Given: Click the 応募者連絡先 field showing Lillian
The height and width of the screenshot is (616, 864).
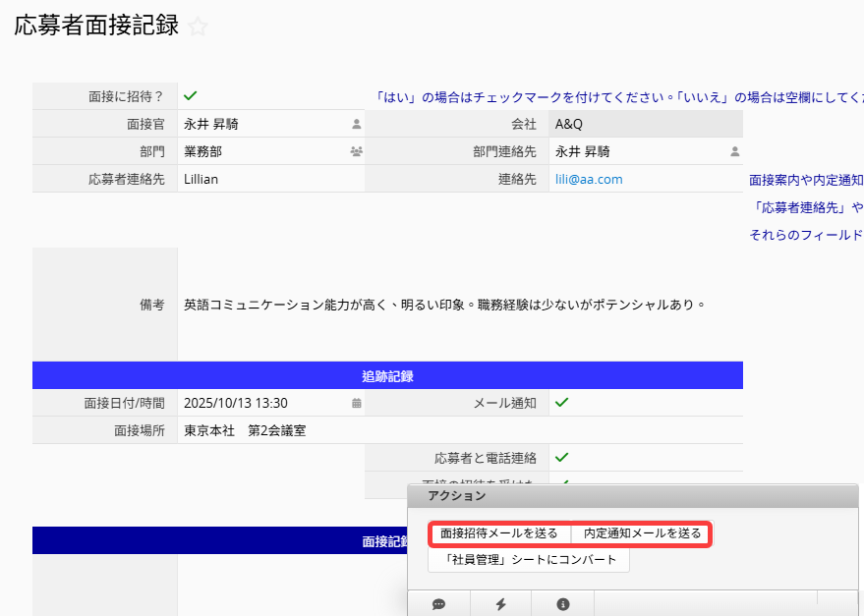Looking at the screenshot, I should click(270, 180).
